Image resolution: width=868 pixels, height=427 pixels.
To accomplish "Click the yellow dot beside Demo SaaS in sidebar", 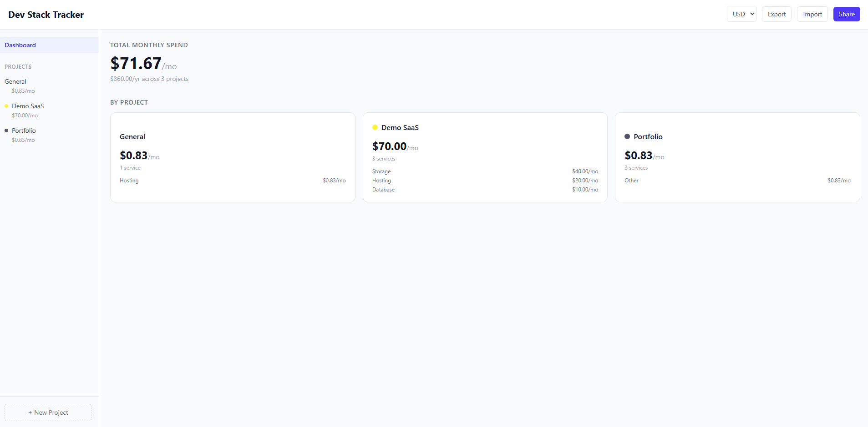I will click(x=6, y=106).
